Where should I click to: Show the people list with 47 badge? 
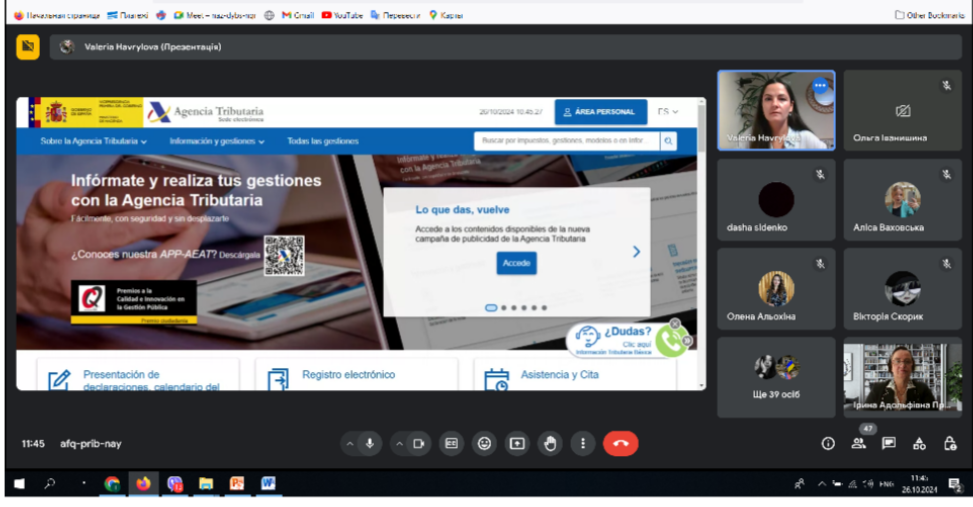[x=859, y=443]
